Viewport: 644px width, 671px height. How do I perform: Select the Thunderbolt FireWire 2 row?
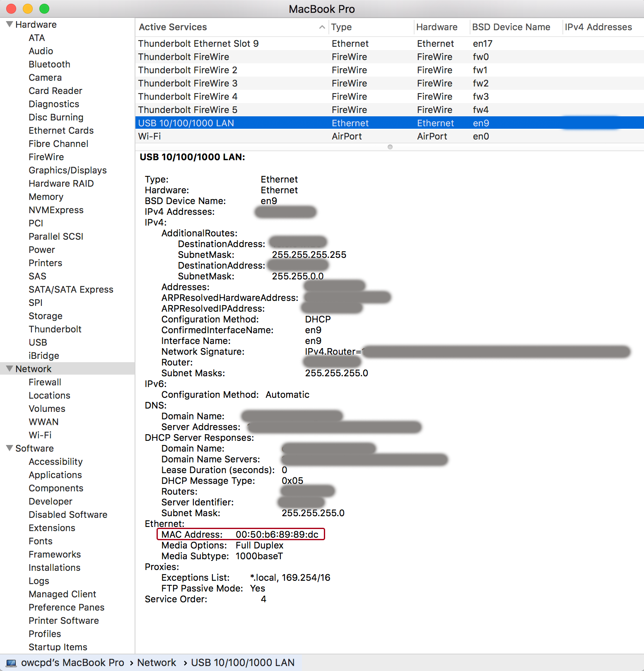[389, 70]
